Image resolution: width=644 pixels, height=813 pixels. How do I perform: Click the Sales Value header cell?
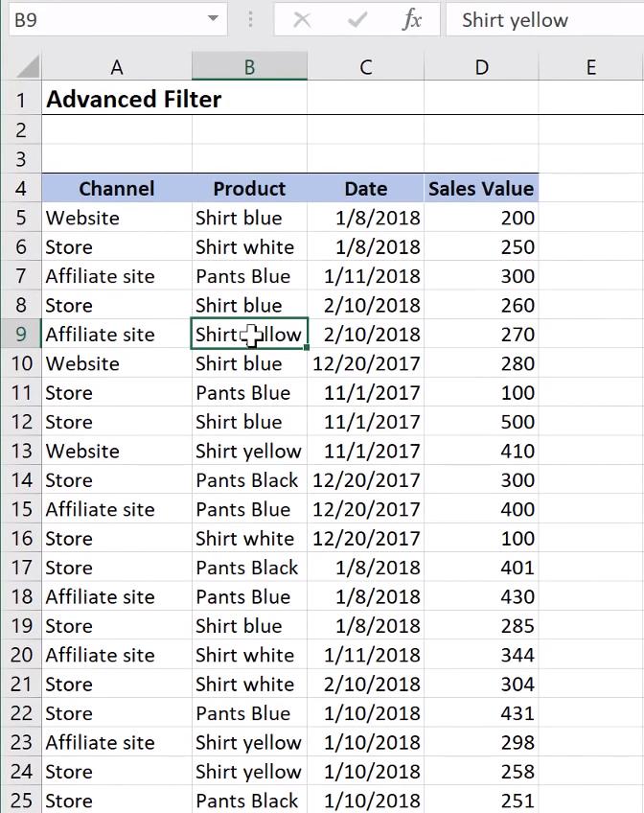[x=481, y=189]
